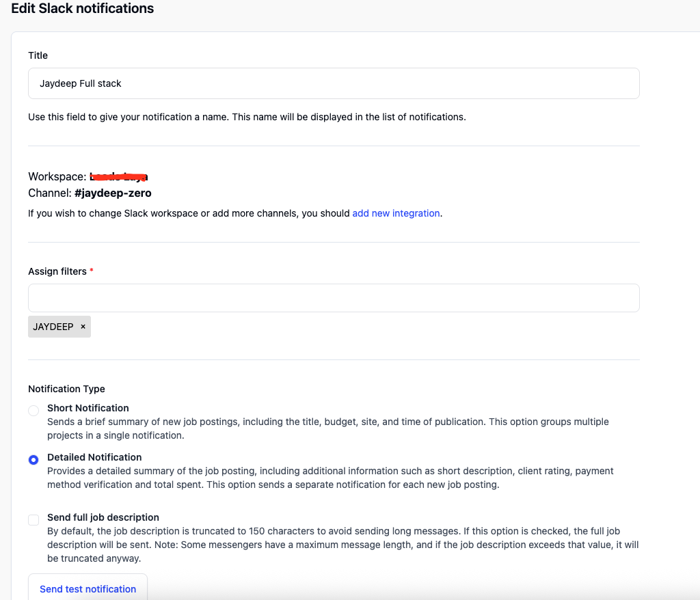Viewport: 700px width, 600px height.
Task: Click the "Notification Type" section heading
Action: coord(66,389)
